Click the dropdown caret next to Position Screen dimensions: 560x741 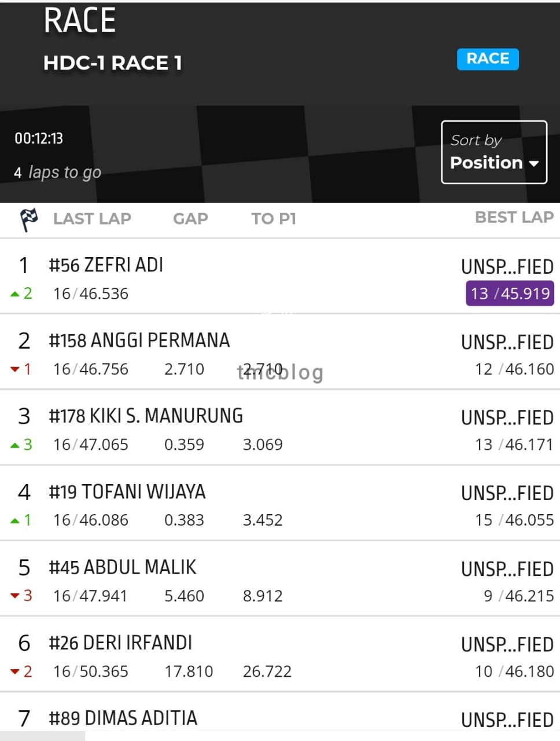tap(533, 164)
